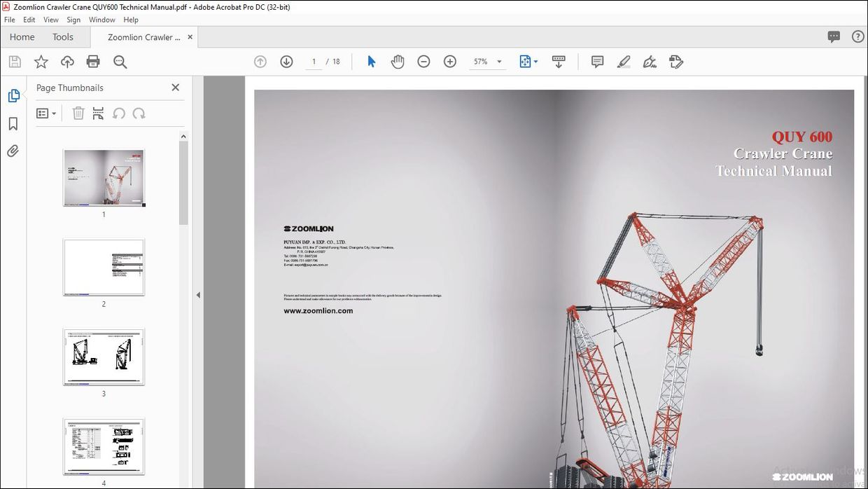This screenshot has width=868, height=489.
Task: Select the thumbnail of page 3
Action: coord(104,357)
